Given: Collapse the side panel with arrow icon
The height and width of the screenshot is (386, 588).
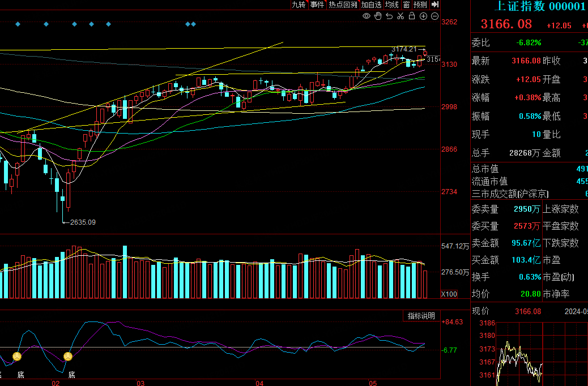Looking at the screenshot, I should click(435, 5).
